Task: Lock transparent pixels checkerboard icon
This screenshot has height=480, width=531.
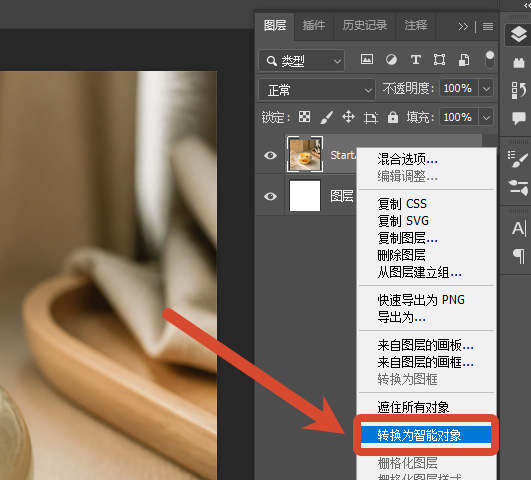Action: click(x=304, y=117)
